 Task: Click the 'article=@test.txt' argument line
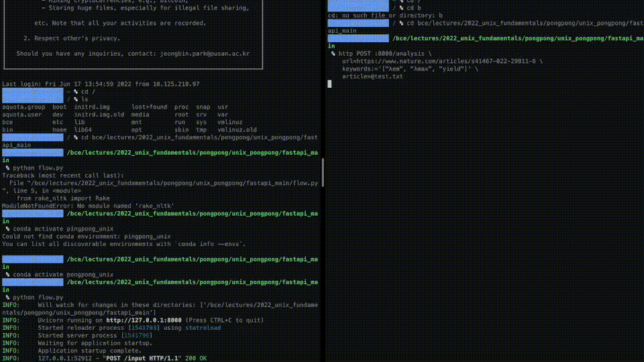[x=372, y=76]
